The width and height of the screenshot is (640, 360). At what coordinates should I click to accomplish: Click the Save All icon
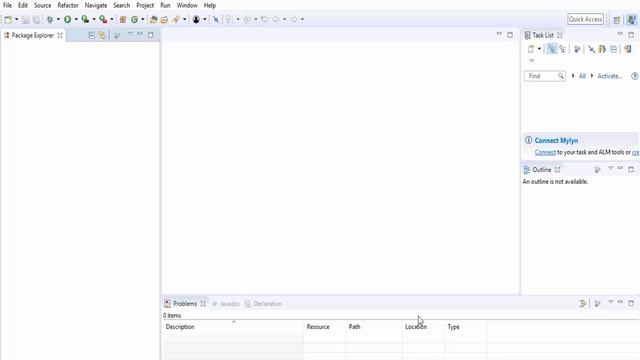coord(36,20)
